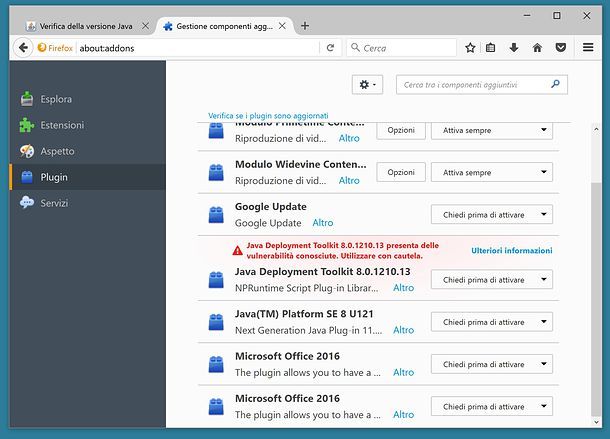Open a new tab with plus icon
The image size is (610, 439).
(x=305, y=26)
